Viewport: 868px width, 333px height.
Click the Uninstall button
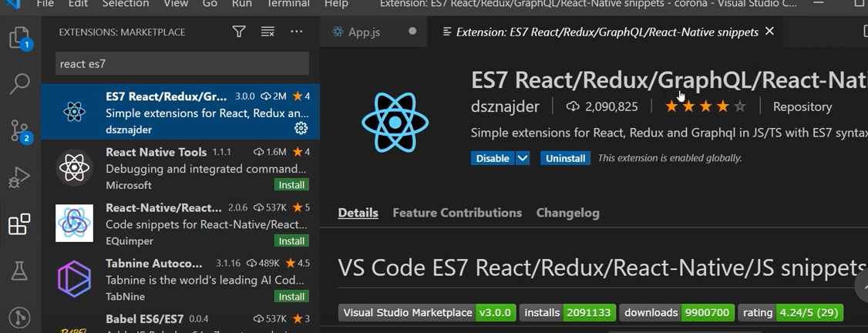click(565, 158)
